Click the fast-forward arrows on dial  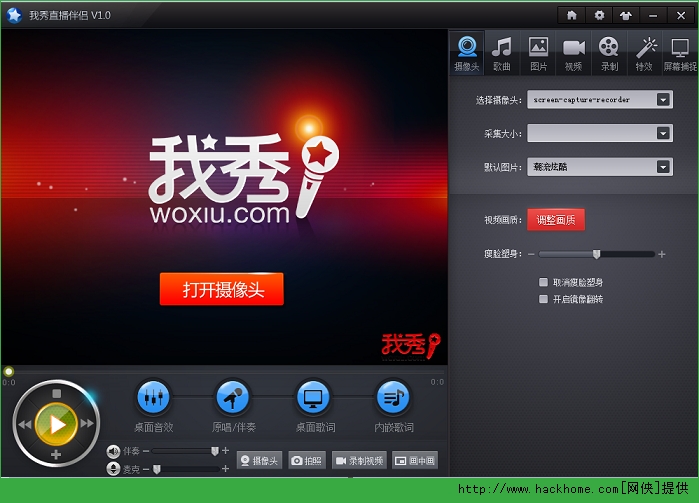click(x=87, y=423)
